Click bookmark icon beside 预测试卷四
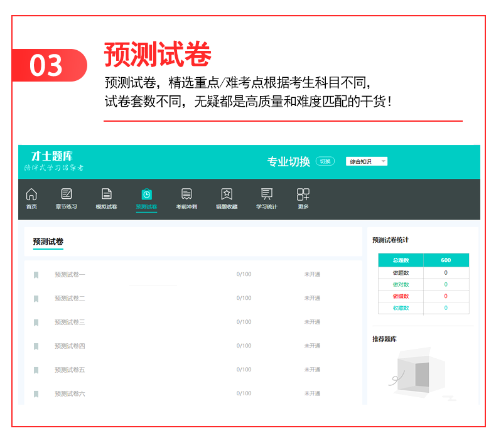The image size is (496, 448). coord(36,346)
